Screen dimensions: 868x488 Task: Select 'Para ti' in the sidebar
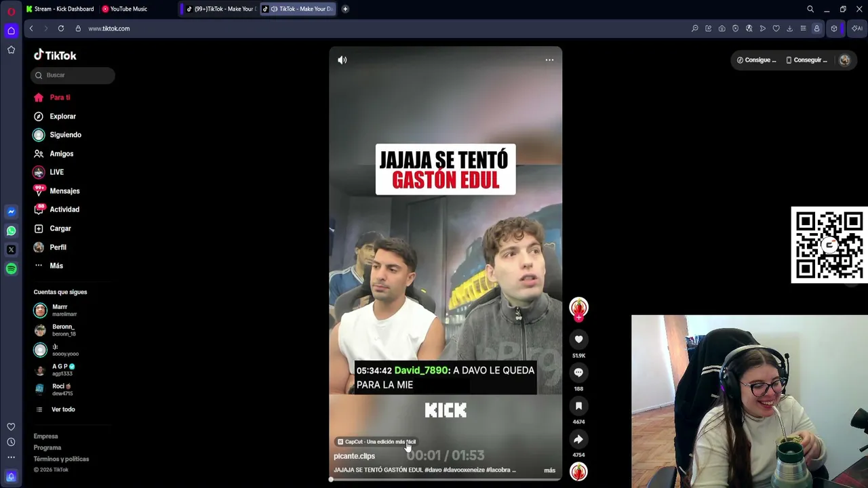[60, 98]
